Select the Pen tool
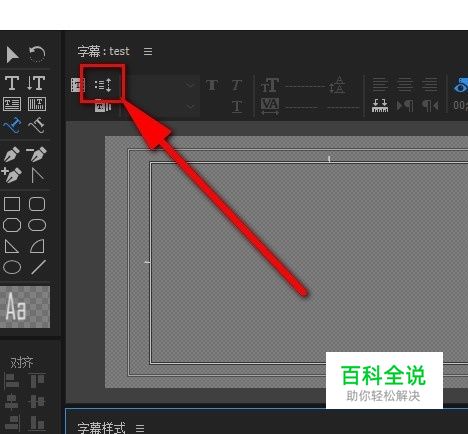Image resolution: width=468 pixels, height=434 pixels. pyautogui.click(x=12, y=154)
